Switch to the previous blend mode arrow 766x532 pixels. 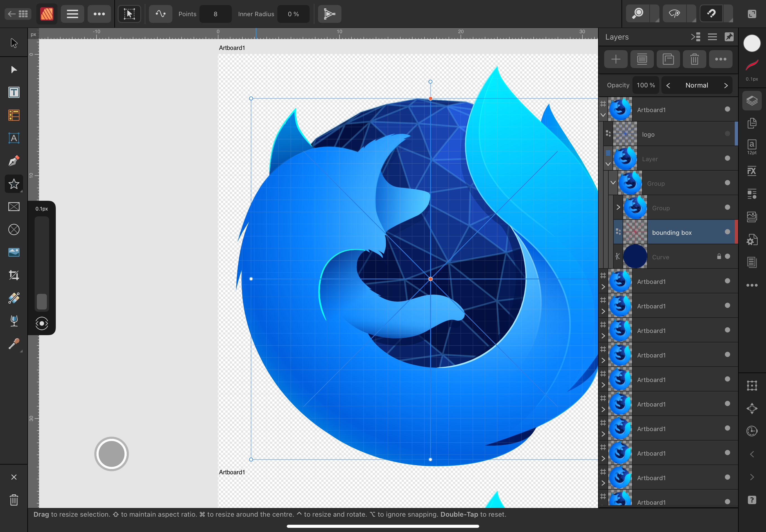click(x=668, y=85)
